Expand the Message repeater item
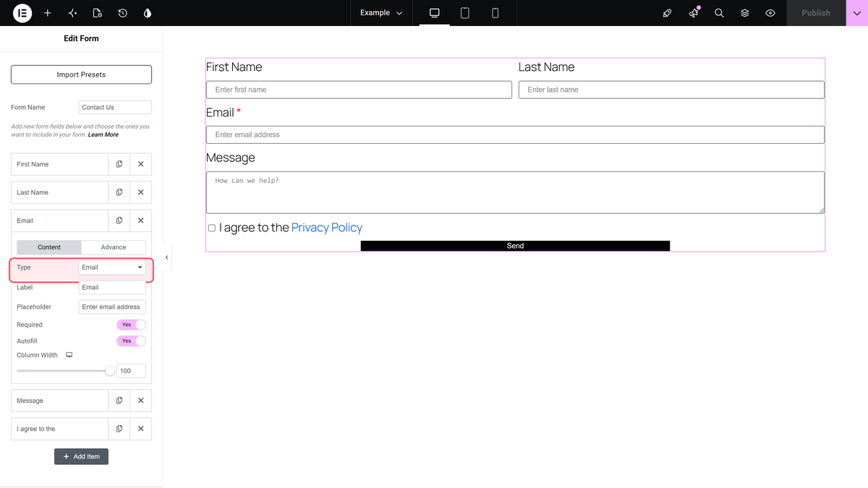Screen dimensions: 868x488 pyautogui.click(x=59, y=401)
